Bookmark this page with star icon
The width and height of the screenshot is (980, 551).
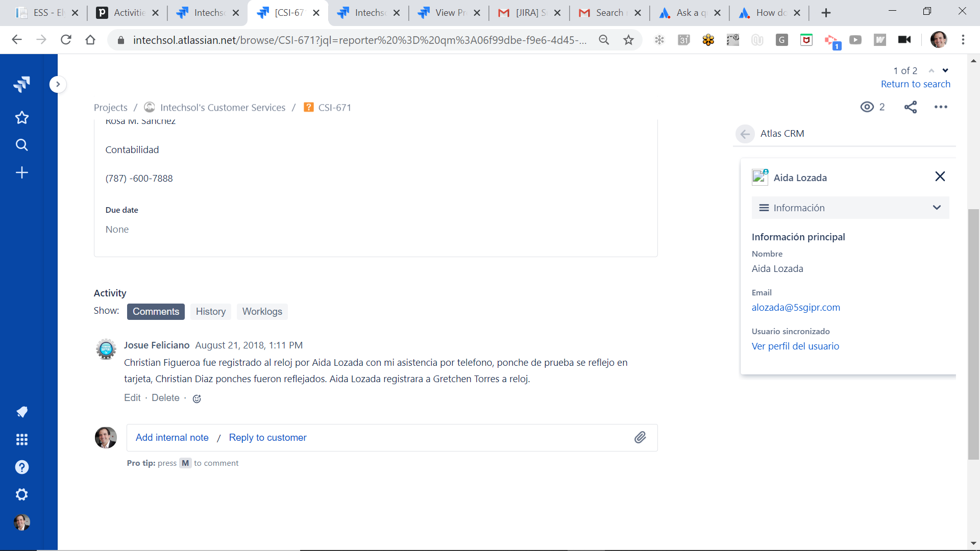pos(628,40)
